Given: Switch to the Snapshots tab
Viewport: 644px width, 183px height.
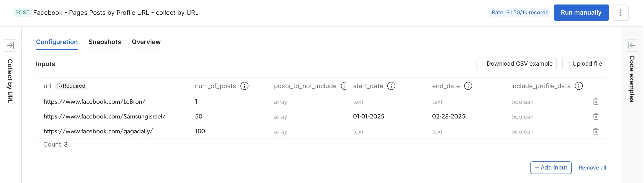Looking at the screenshot, I should (x=105, y=42).
